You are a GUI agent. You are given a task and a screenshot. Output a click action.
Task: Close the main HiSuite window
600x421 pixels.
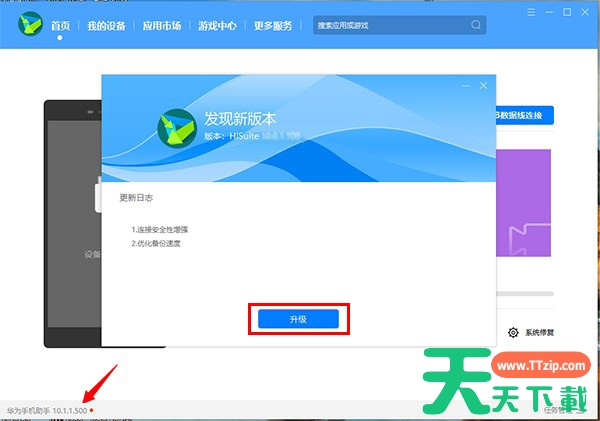click(x=585, y=12)
